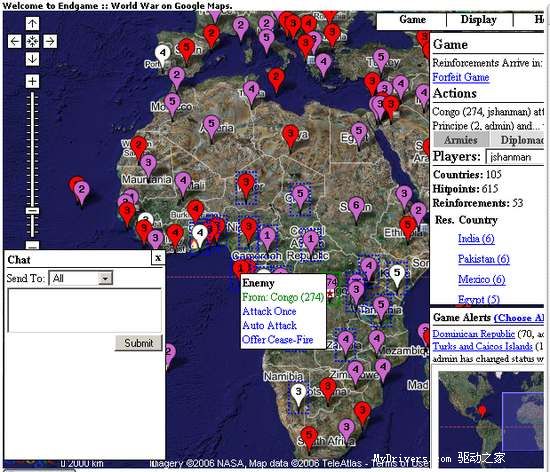Click the map zoom slider handle
This screenshot has height=472, width=550.
(32, 210)
